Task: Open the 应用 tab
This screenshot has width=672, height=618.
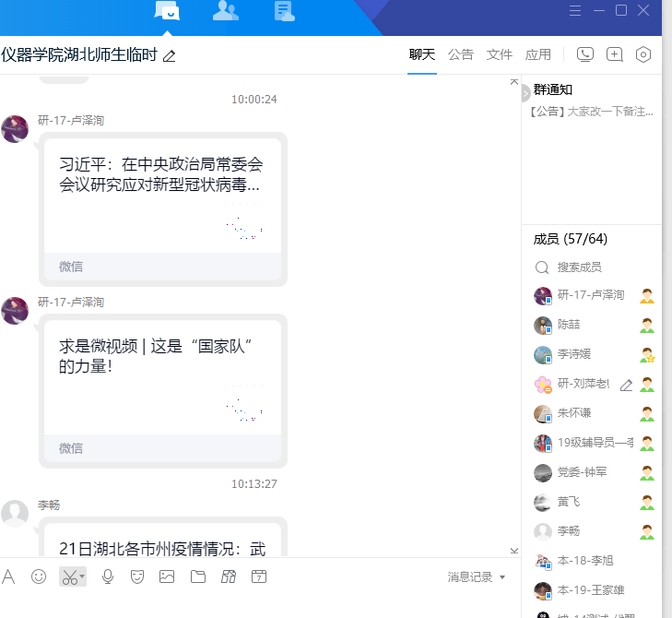Action: 538,54
